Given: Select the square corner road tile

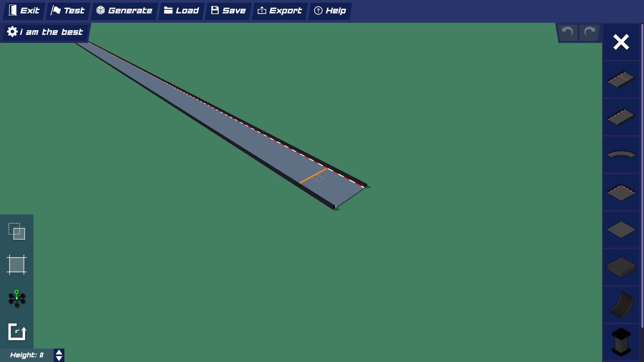Looking at the screenshot, I should 621,192.
